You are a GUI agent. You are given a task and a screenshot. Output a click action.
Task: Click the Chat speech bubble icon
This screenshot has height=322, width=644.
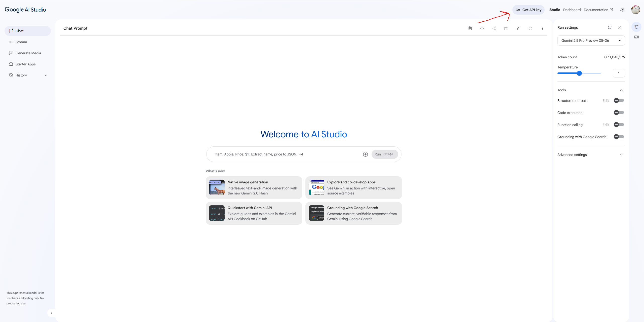point(11,31)
